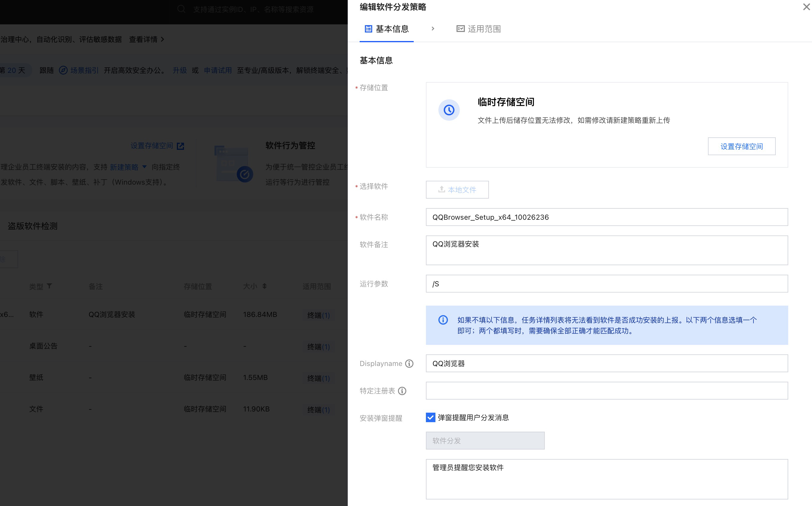The image size is (812, 506).
Task: Click the 设置存储空间 button in the storage card
Action: tap(741, 146)
